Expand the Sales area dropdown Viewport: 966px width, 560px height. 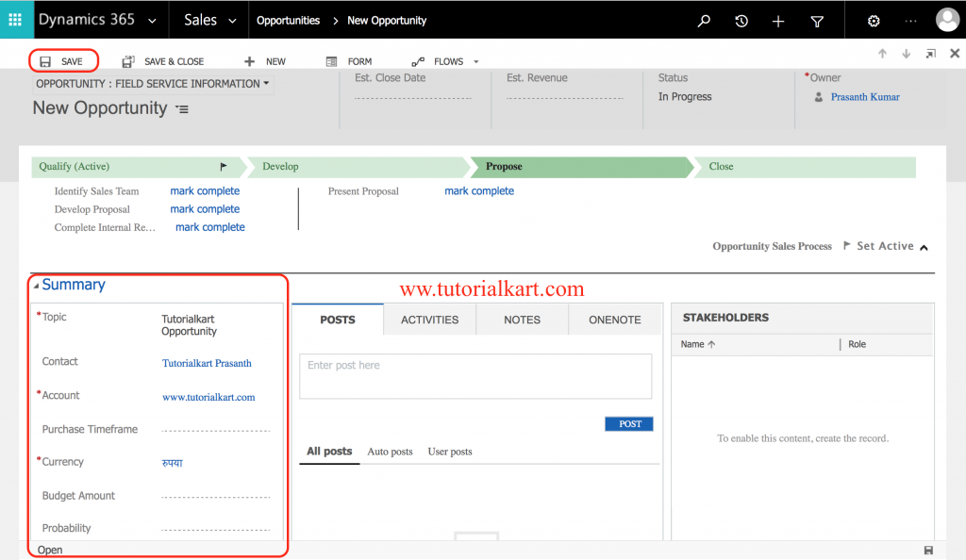point(232,21)
